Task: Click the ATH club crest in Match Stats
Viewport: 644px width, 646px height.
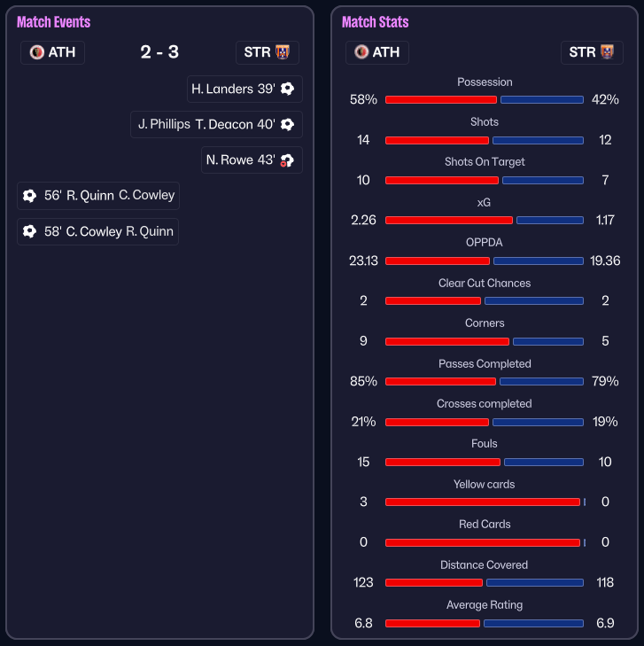Action: [x=361, y=52]
